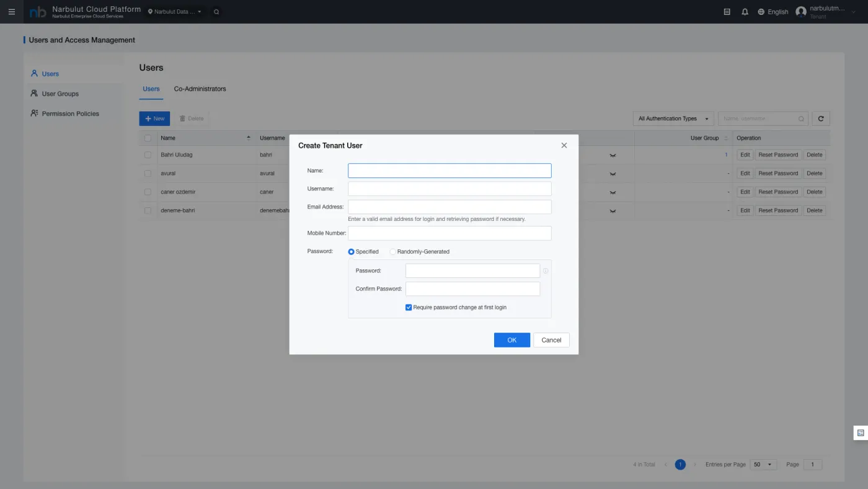Sort by the User Group column

pyautogui.click(x=726, y=138)
